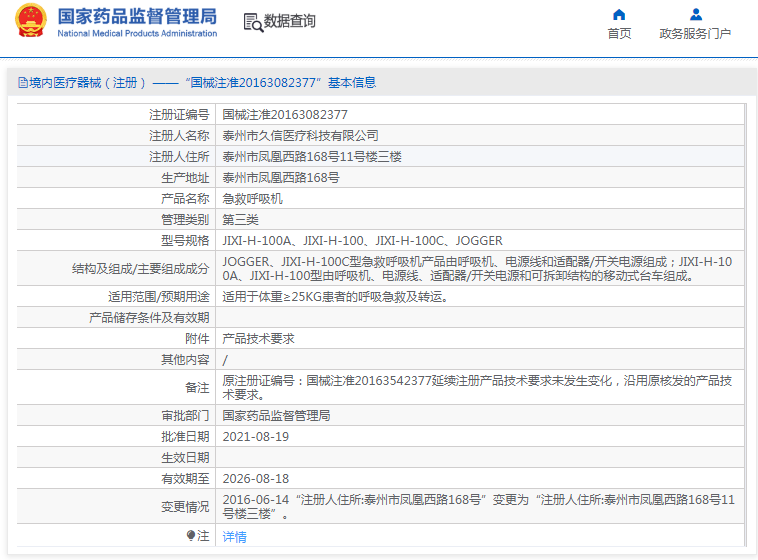Click the 注册人名称 row label

pos(179,135)
